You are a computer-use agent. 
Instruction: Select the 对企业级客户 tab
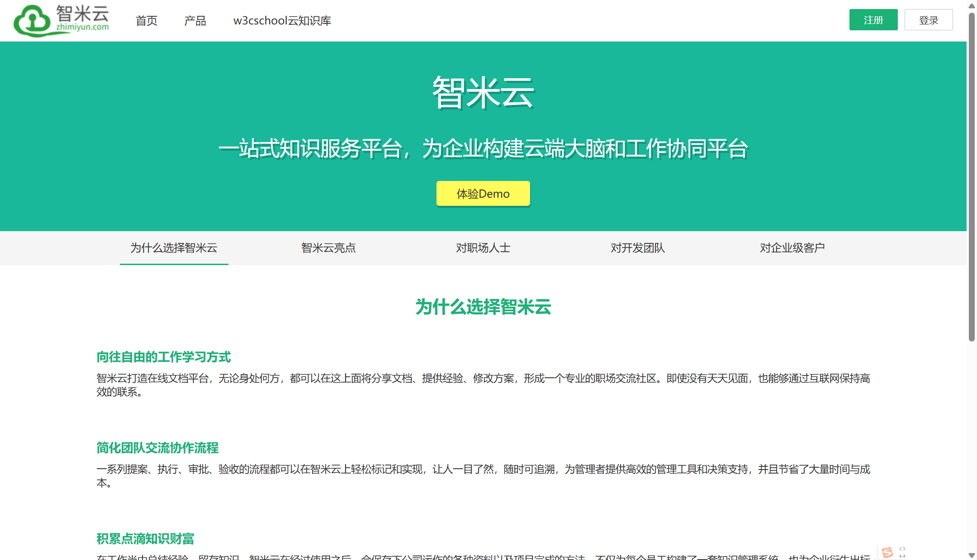tap(792, 248)
